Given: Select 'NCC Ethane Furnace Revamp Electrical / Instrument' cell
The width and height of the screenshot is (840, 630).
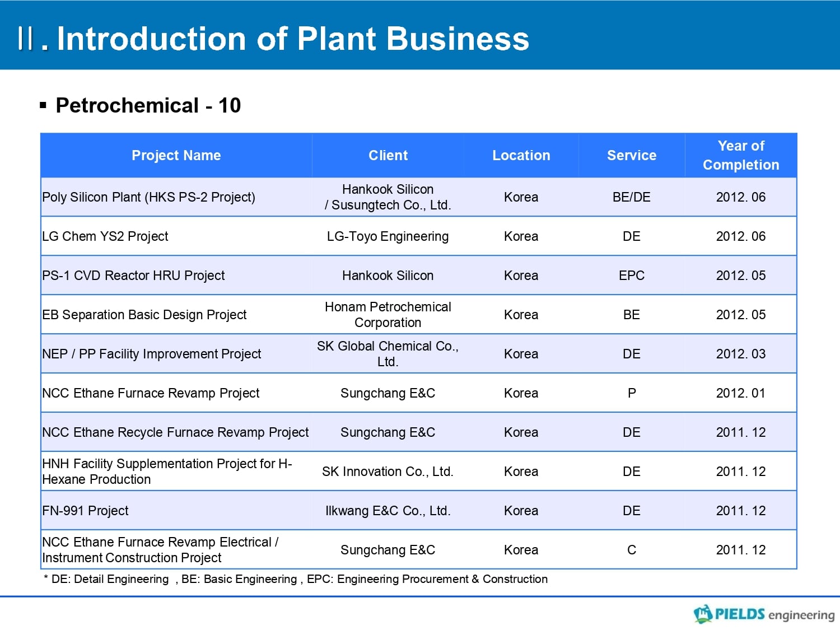Looking at the screenshot, I should point(176,550).
